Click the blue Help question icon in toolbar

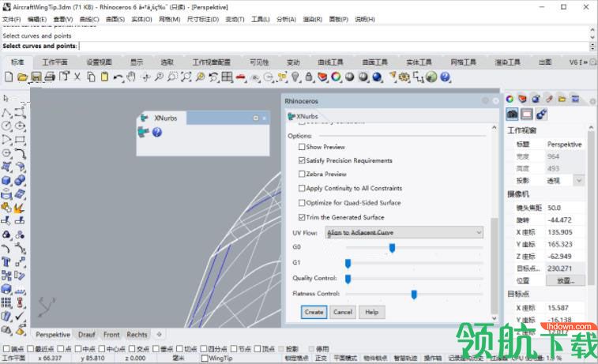coord(445,77)
